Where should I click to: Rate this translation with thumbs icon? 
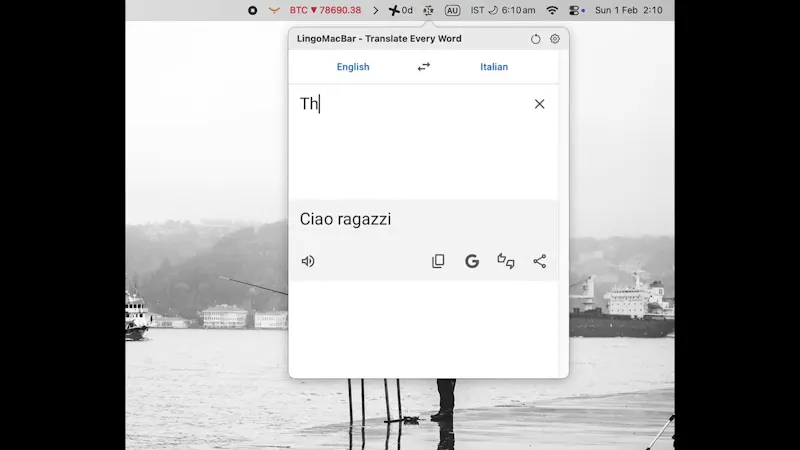506,261
